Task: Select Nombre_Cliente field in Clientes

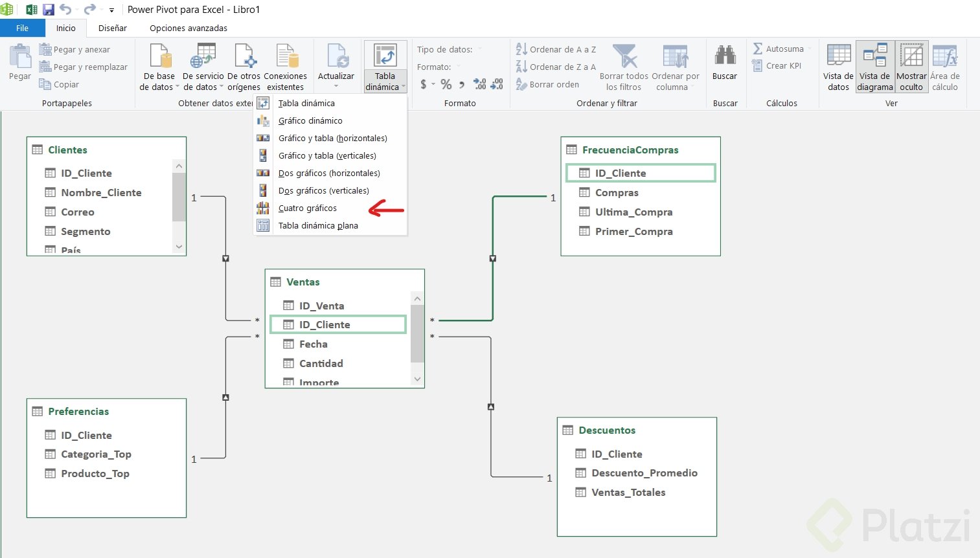Action: coord(101,192)
